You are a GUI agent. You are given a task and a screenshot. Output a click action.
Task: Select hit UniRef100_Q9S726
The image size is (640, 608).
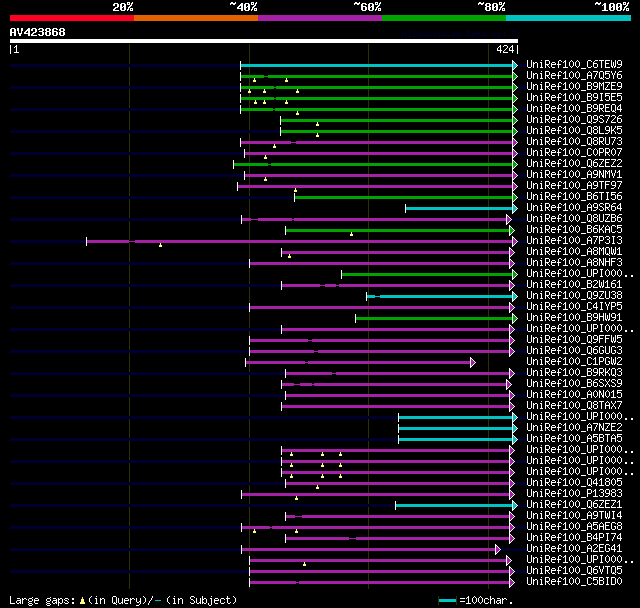(x=574, y=120)
